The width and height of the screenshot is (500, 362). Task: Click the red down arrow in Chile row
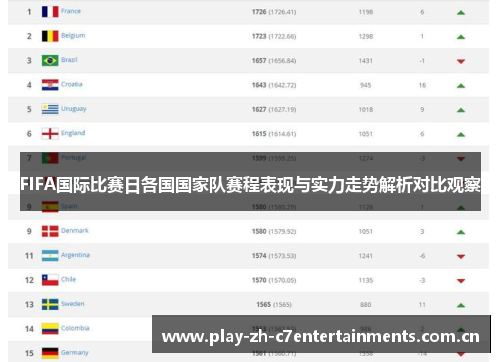click(x=461, y=281)
